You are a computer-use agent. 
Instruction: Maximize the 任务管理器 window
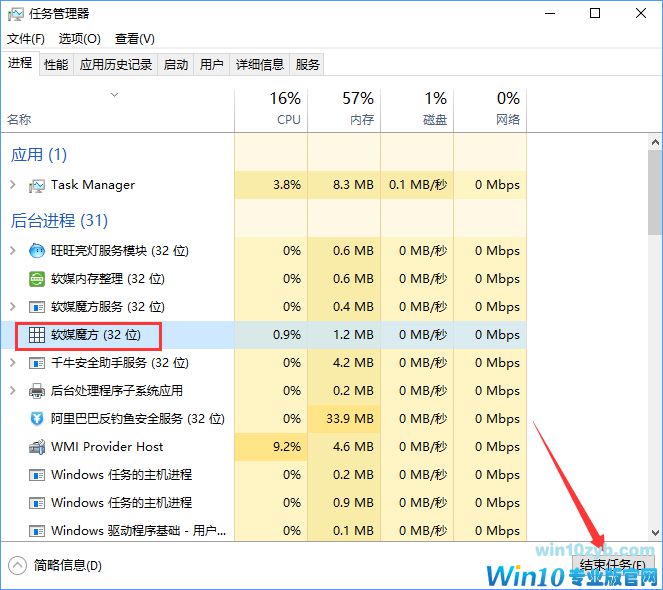pyautogui.click(x=595, y=14)
